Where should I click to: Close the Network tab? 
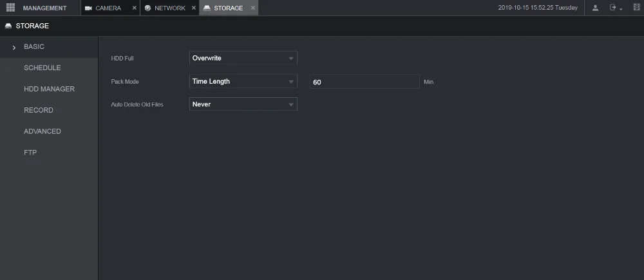193,8
